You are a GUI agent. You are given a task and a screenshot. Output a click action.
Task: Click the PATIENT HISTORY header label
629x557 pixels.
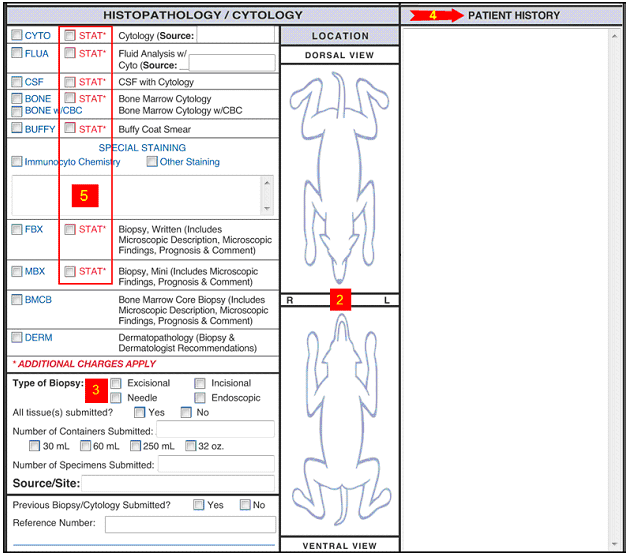[514, 15]
